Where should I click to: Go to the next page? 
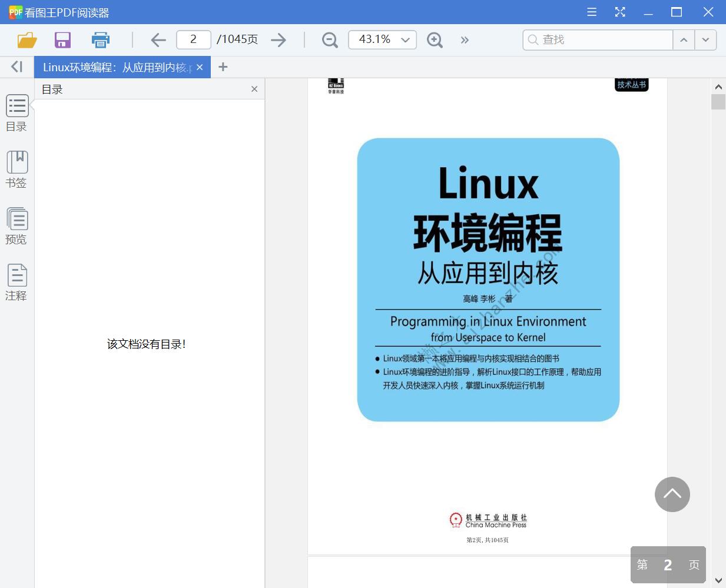click(x=279, y=39)
